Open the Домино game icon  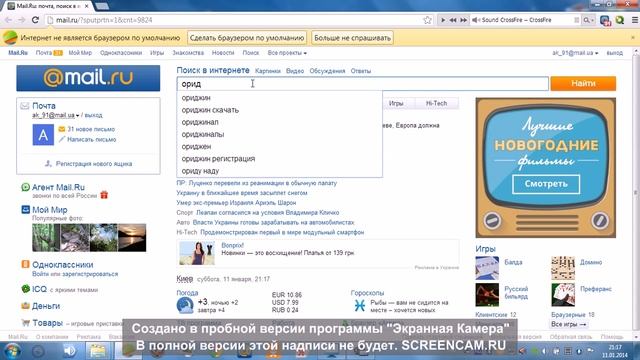click(x=563, y=268)
